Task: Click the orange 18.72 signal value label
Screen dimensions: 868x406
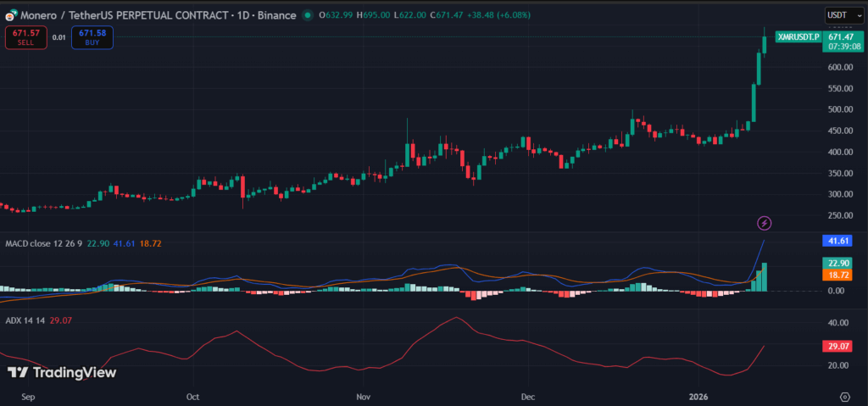Action: tap(840, 275)
